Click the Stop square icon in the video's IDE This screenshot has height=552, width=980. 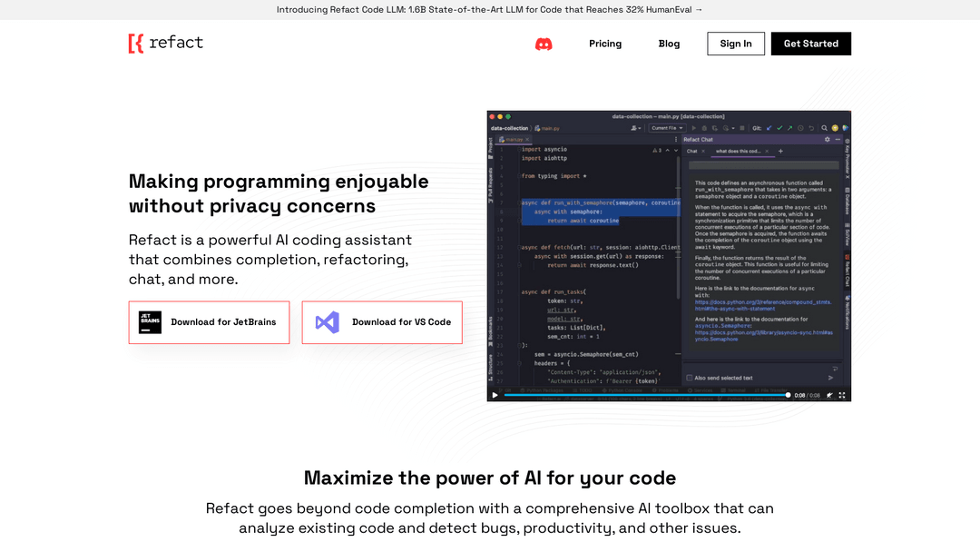pos(742,128)
